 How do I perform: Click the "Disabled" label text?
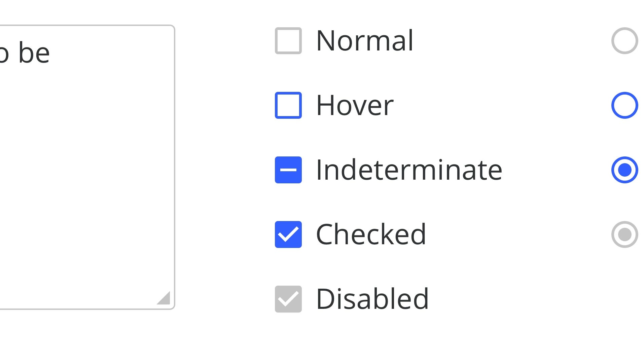tap(372, 299)
